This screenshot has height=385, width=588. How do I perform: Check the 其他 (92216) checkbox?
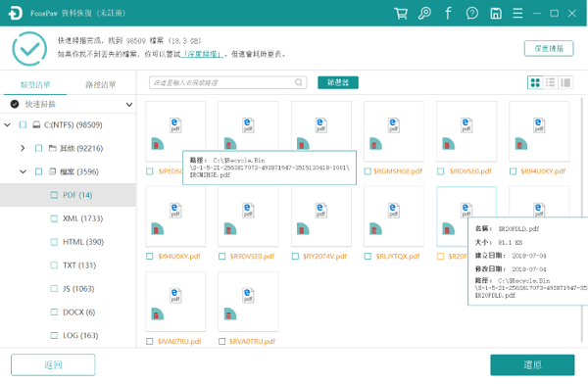38,149
